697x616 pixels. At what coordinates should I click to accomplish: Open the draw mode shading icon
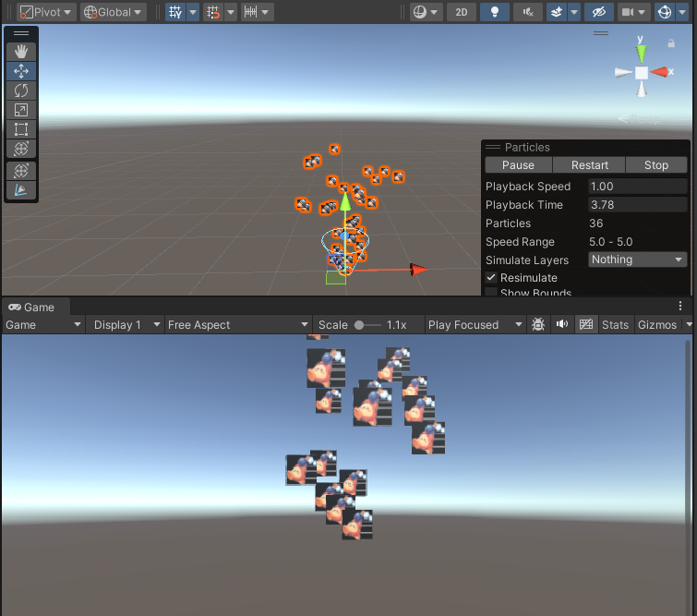point(420,12)
